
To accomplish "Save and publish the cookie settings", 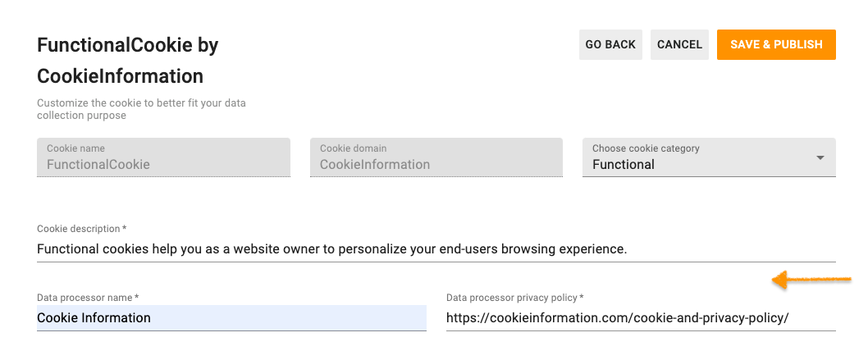I will pyautogui.click(x=775, y=44).
